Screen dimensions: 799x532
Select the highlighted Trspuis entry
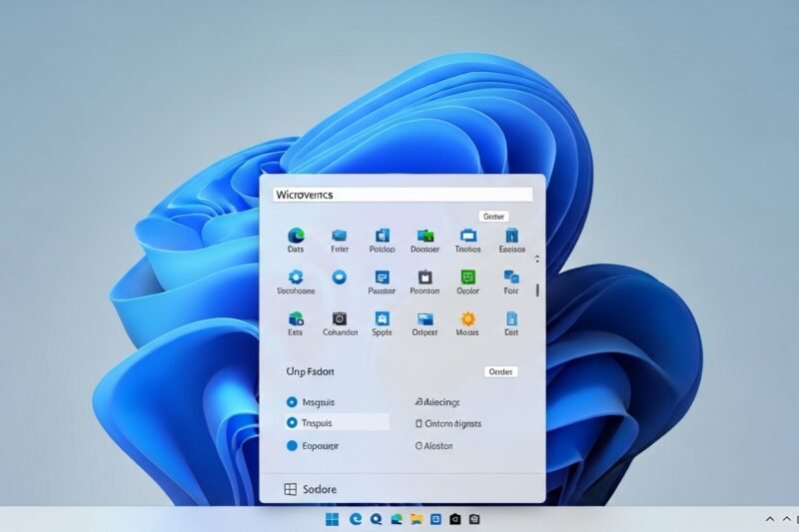point(338,422)
